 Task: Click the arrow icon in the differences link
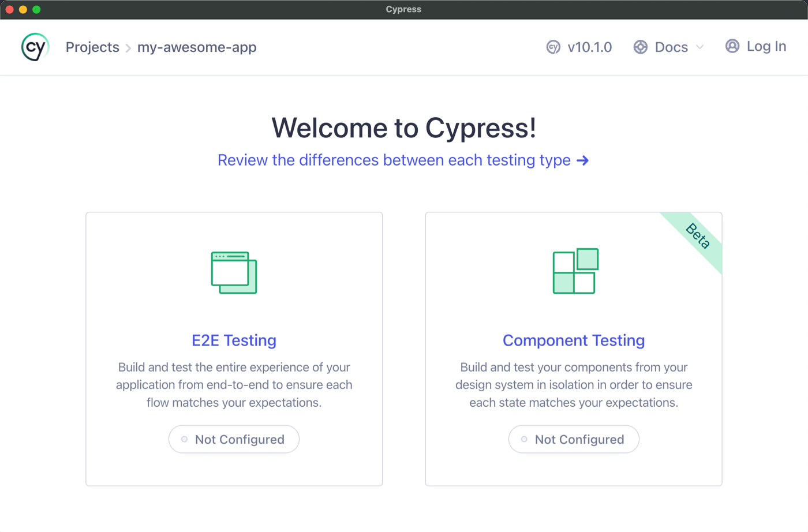coord(583,160)
